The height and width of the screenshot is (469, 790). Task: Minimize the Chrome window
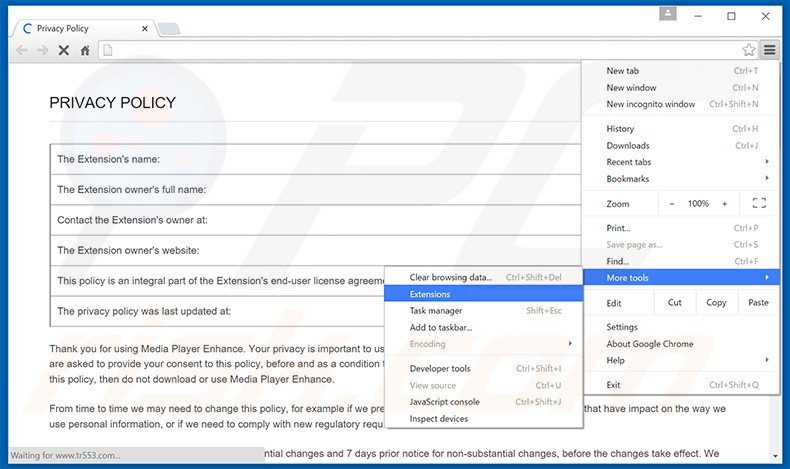pos(698,16)
